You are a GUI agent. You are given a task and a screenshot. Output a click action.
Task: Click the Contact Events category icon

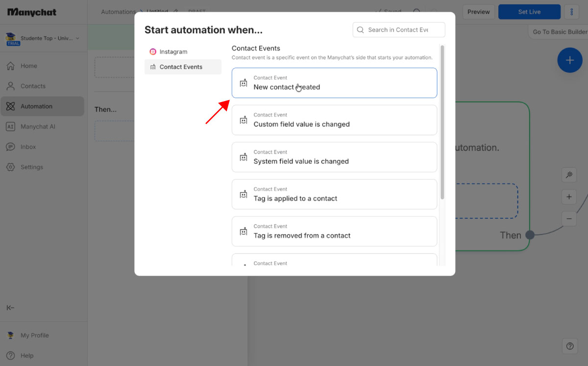(x=153, y=67)
